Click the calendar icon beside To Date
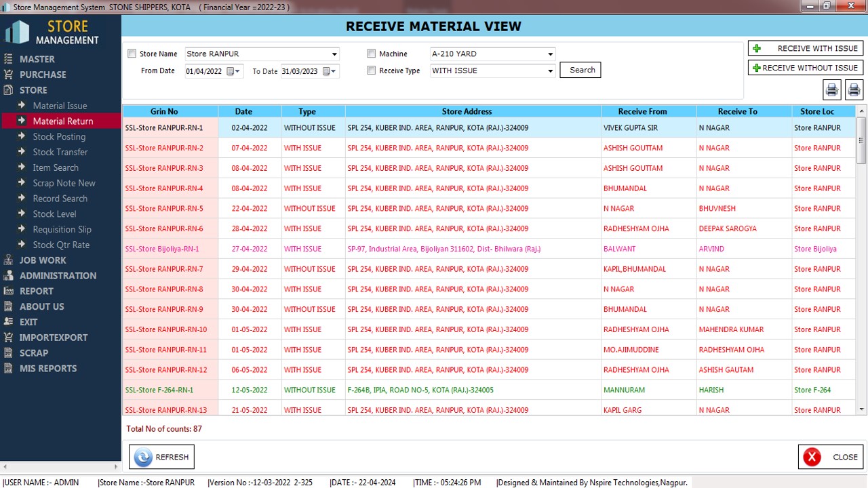Image resolution: width=868 pixels, height=488 pixels. pyautogui.click(x=327, y=71)
